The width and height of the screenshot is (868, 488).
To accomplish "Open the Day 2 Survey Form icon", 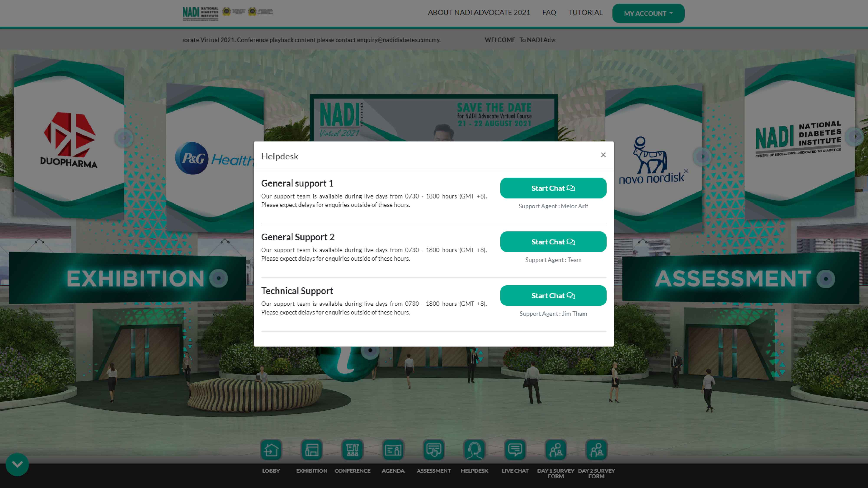I will tap(596, 450).
